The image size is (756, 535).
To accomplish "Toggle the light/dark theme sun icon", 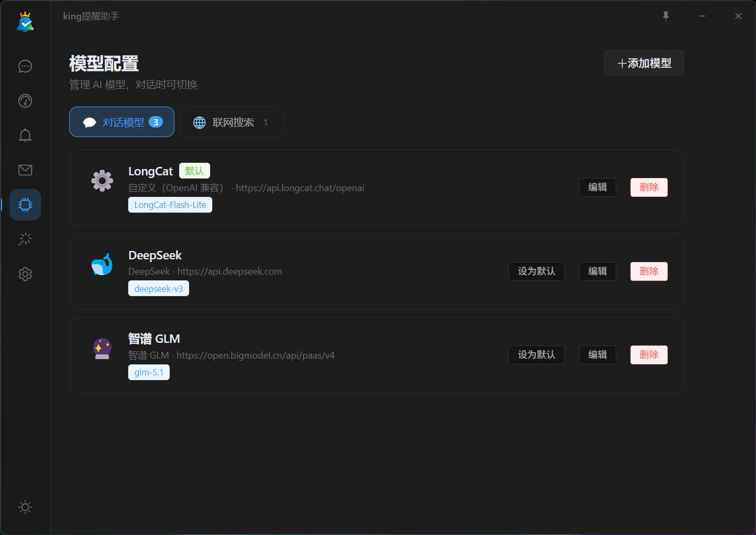I will click(25, 507).
